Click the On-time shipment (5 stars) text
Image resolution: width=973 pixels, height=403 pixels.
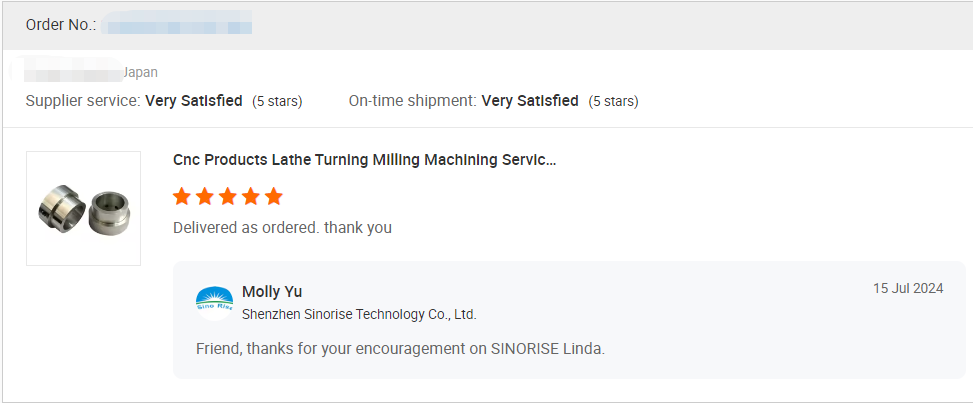[613, 101]
